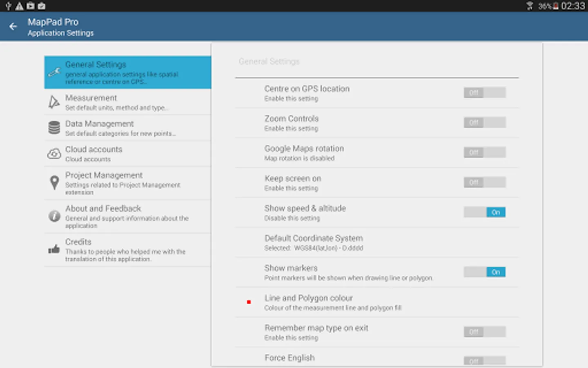Open the Data Management settings category
Image resolution: width=588 pixels, height=368 pixels.
pos(128,128)
